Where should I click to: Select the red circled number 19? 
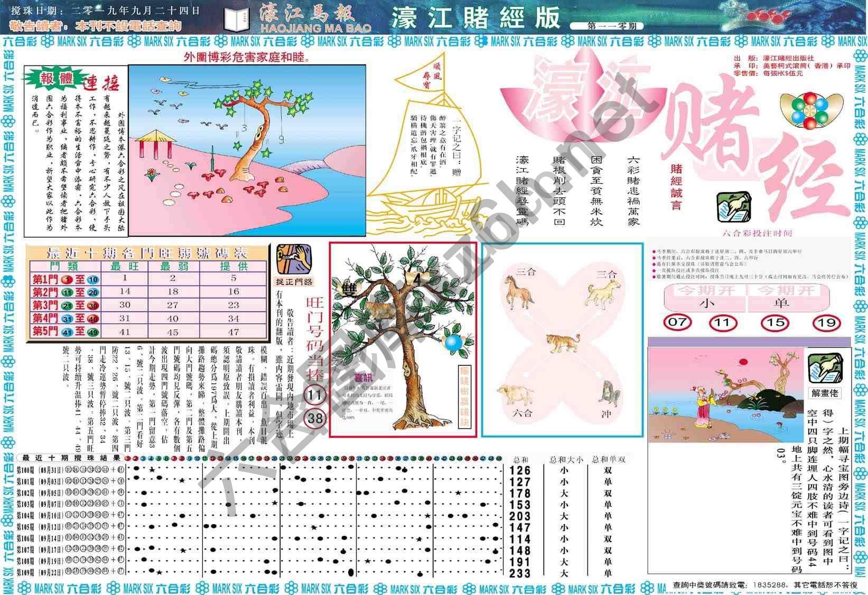click(x=826, y=322)
